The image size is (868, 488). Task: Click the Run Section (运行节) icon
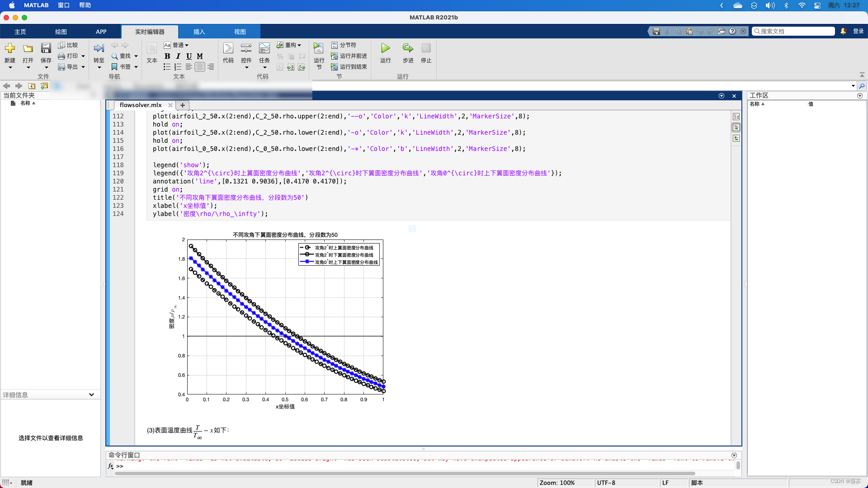coord(319,49)
